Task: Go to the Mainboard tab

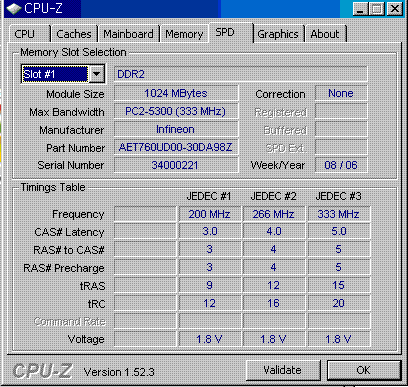Action: click(x=129, y=34)
